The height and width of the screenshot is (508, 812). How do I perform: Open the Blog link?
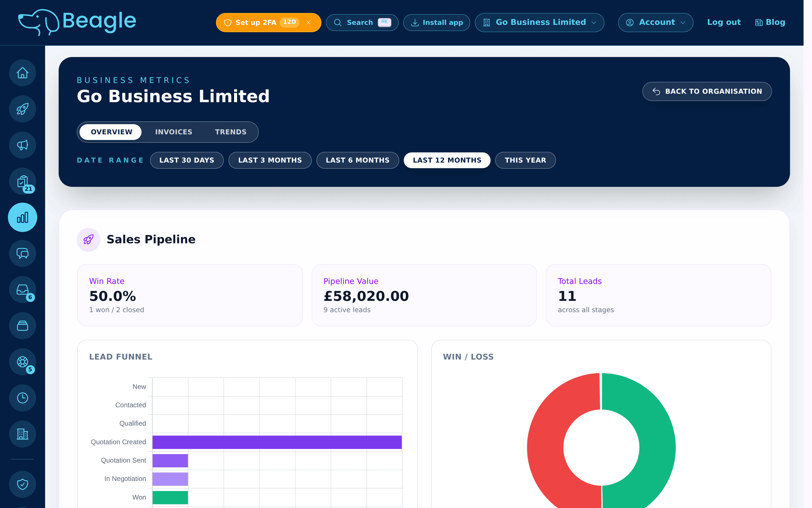click(x=770, y=22)
